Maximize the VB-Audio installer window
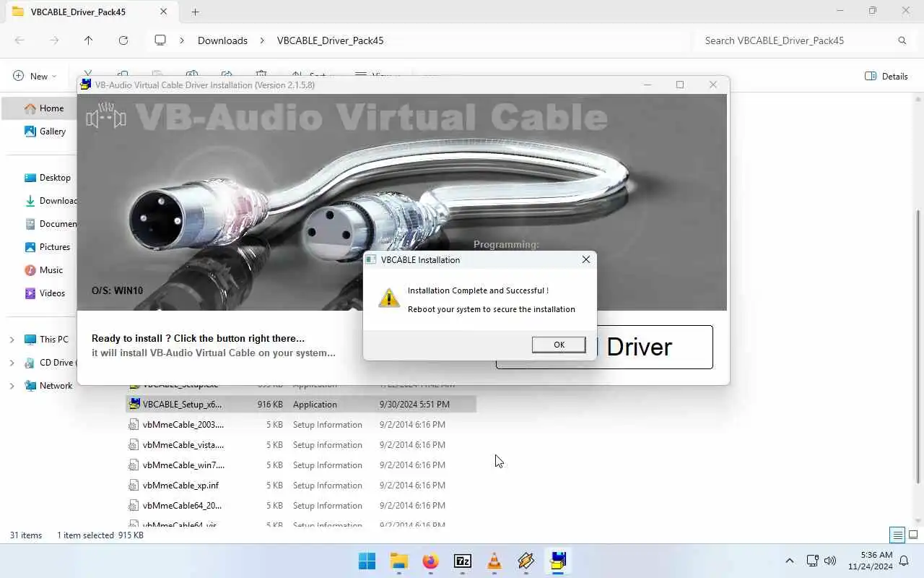The width and height of the screenshot is (924, 578). (x=679, y=85)
